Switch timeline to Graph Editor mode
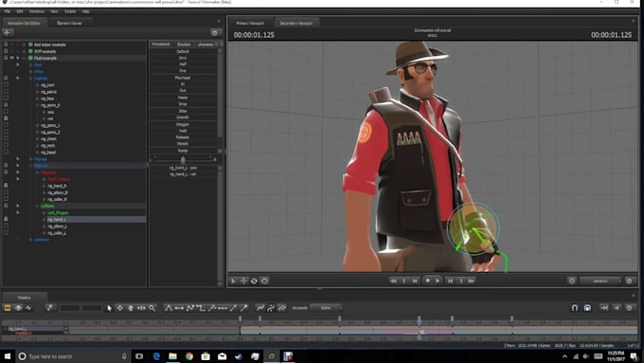The width and height of the screenshot is (644, 363). [28, 307]
